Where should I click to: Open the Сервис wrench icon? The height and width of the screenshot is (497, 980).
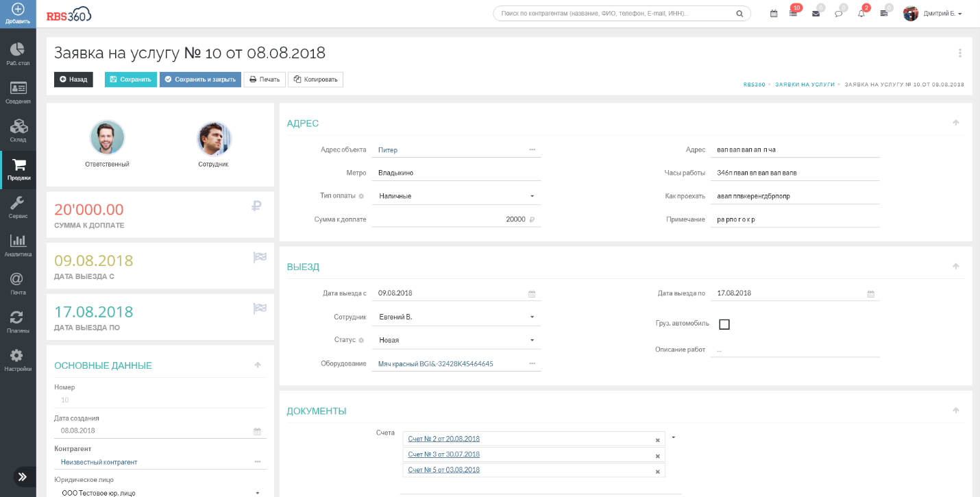point(16,206)
